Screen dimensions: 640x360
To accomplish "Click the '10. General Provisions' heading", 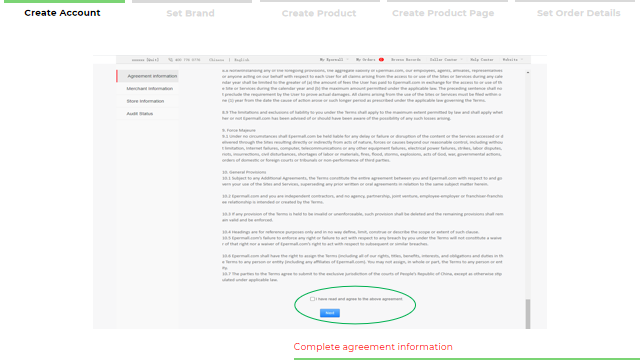I will tap(244, 172).
